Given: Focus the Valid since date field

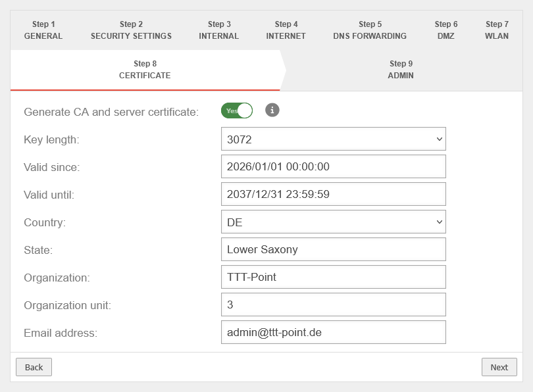Looking at the screenshot, I should (x=333, y=166).
